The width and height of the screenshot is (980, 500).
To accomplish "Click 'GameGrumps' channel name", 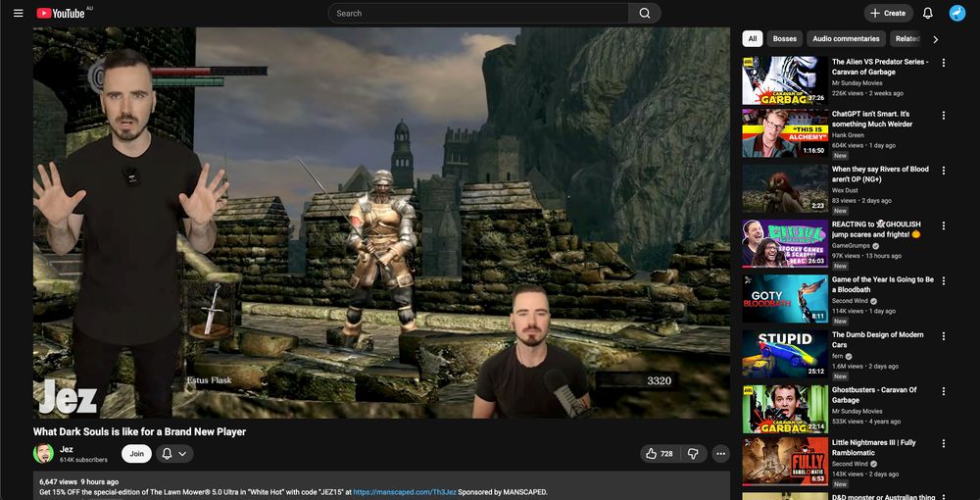I will pyautogui.click(x=849, y=246).
